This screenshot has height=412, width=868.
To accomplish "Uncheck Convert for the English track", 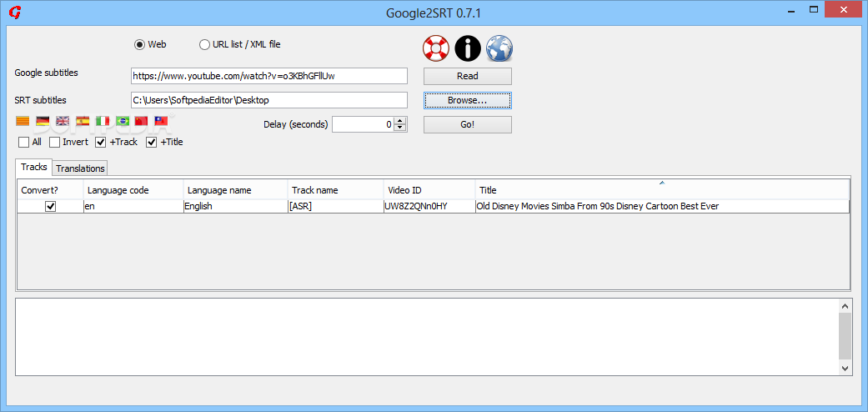I will click(50, 206).
